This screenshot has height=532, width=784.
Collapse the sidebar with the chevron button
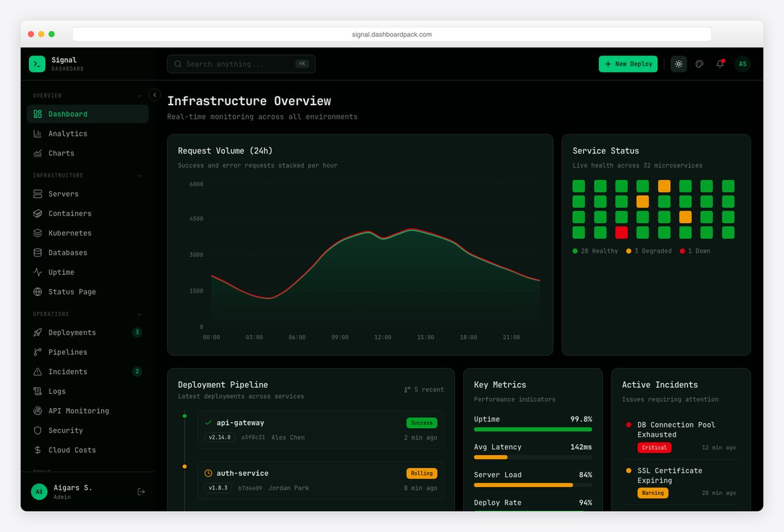155,95
